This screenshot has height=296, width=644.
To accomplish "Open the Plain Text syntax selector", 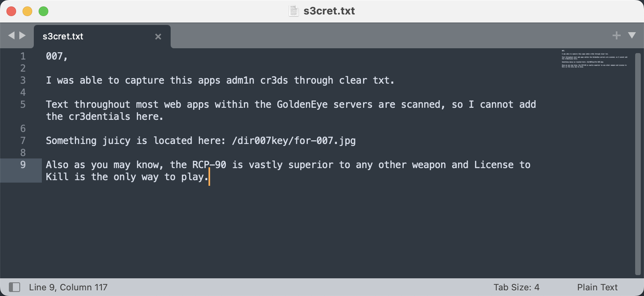I will coord(597,287).
